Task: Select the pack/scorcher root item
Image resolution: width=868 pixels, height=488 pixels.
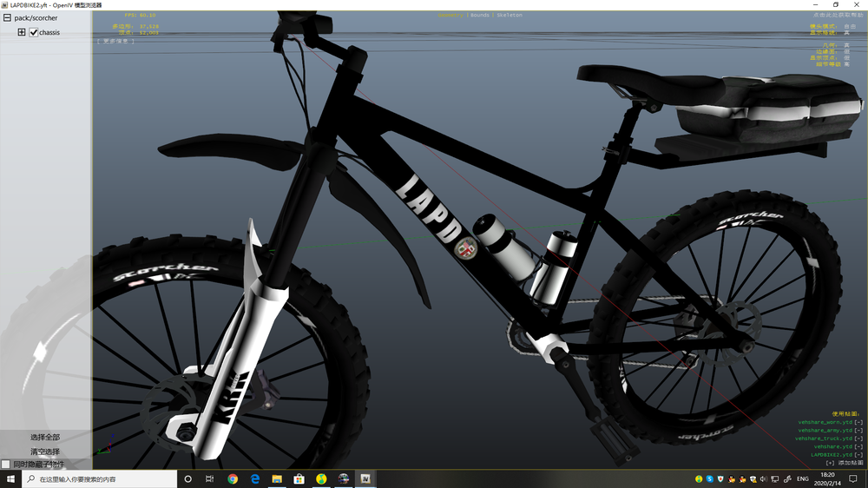Action: point(36,17)
